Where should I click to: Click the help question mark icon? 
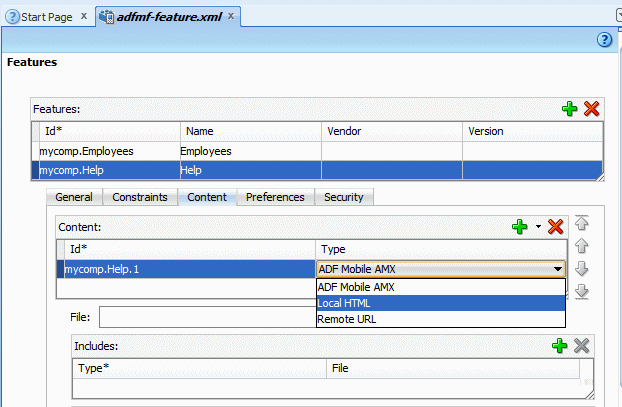click(x=604, y=40)
